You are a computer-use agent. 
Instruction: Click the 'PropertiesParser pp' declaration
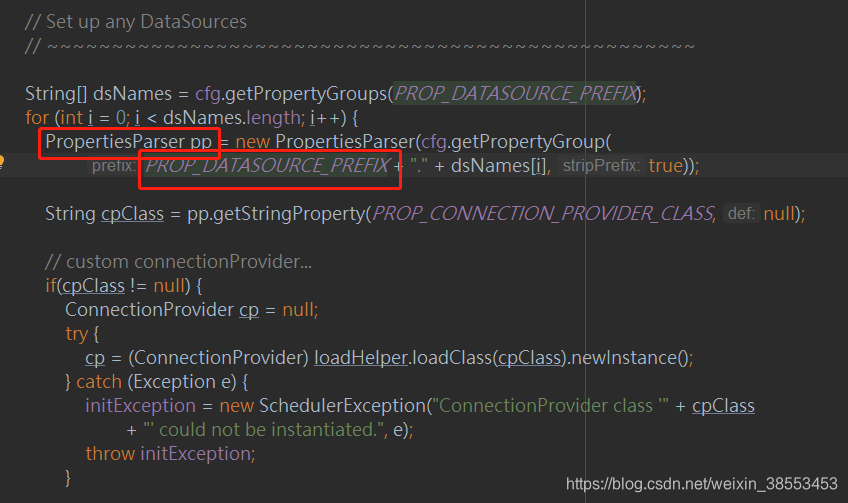point(129,142)
